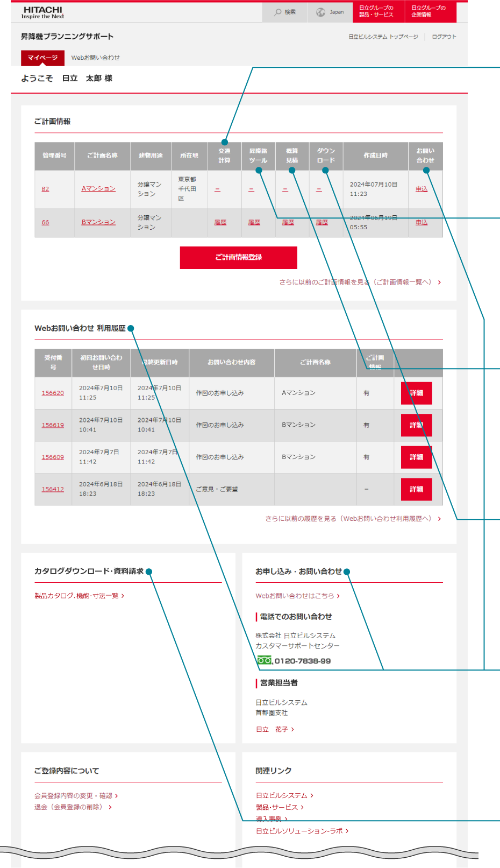Screen dimensions: 500x868
Task: View 概算見積 履歴 for Bマンション
Action: [x=288, y=222]
